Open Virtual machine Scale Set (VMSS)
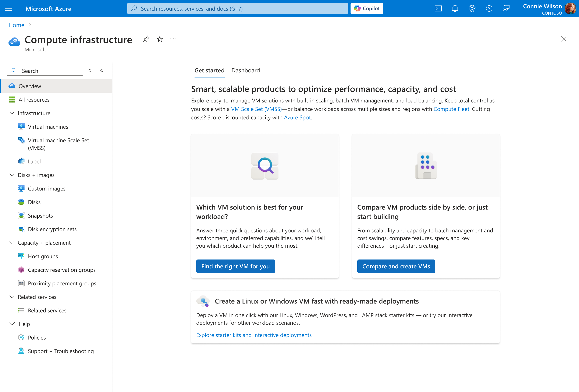The width and height of the screenshot is (579, 392). tap(59, 144)
